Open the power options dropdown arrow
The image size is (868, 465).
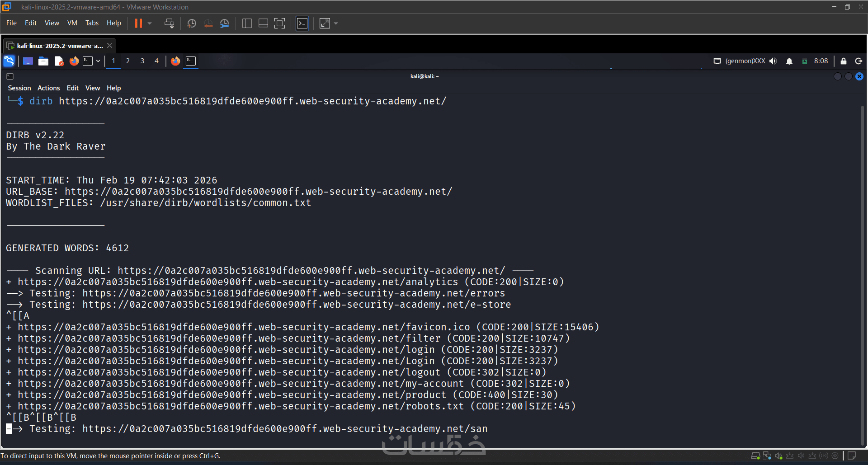tap(150, 23)
